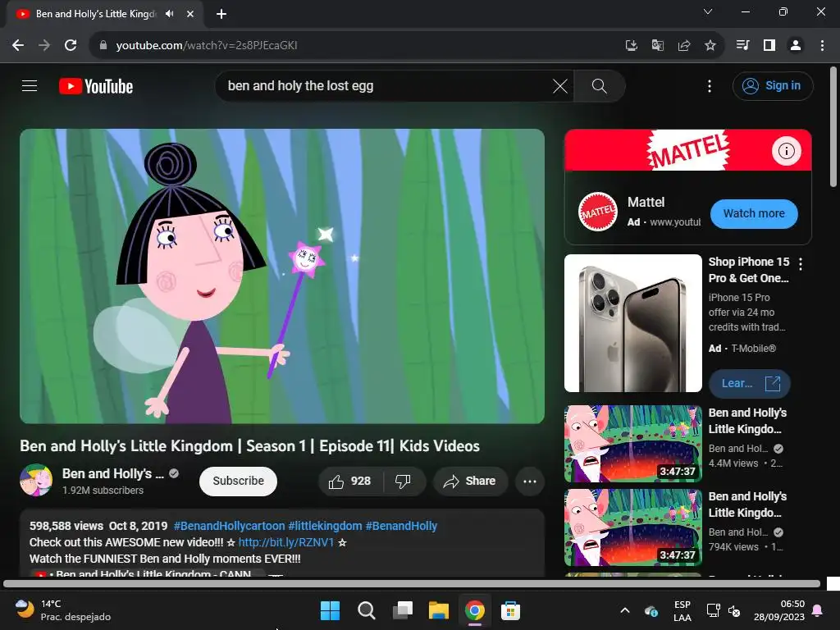Open the 4.4M views recommended video thumbnail
Screen dimensions: 840x630
click(632, 444)
